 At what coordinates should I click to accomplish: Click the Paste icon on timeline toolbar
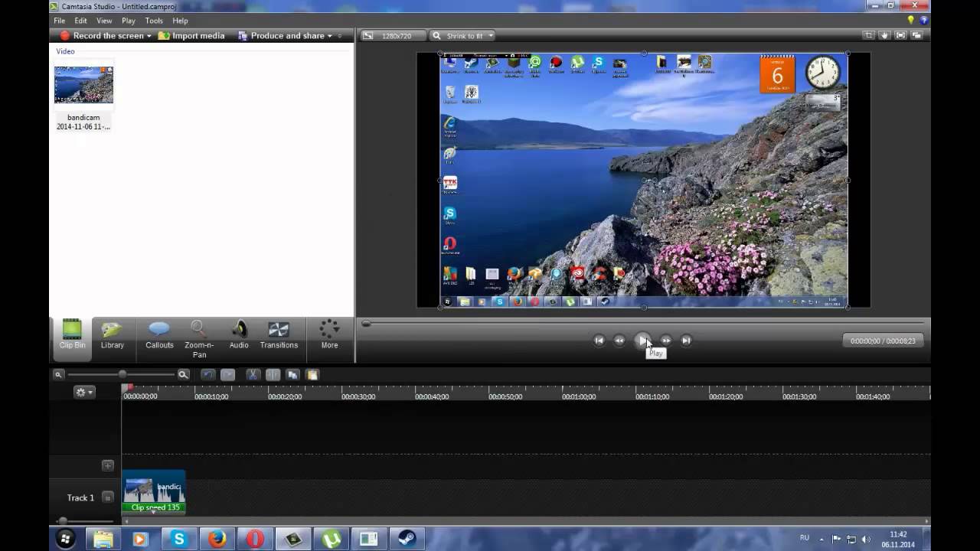[x=312, y=375]
